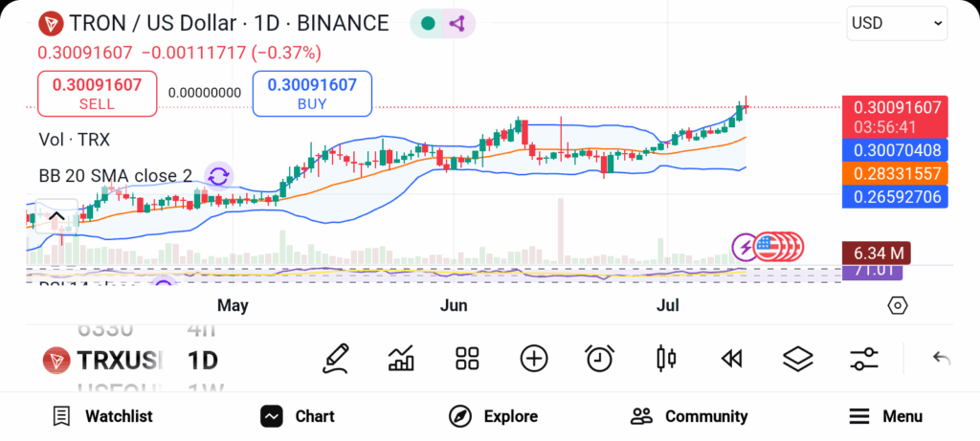Tap the US flag event markers
The width and height of the screenshot is (980, 441).
pyautogui.click(x=779, y=248)
